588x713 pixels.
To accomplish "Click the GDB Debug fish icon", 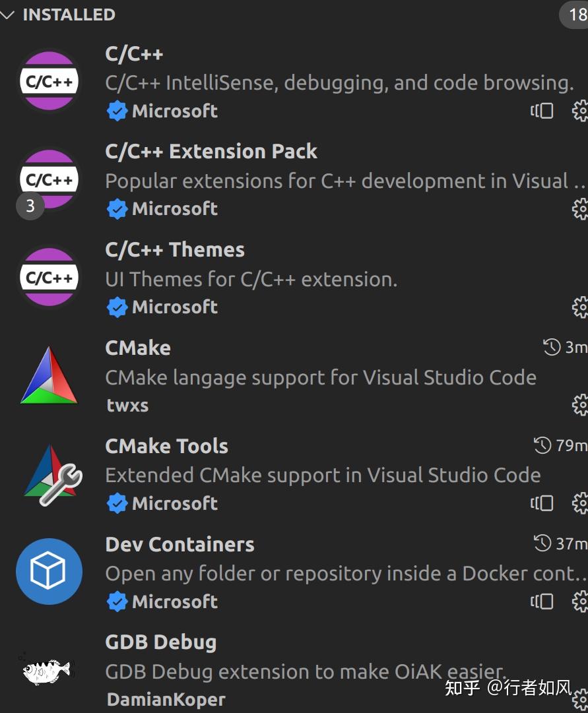I will 46,671.
